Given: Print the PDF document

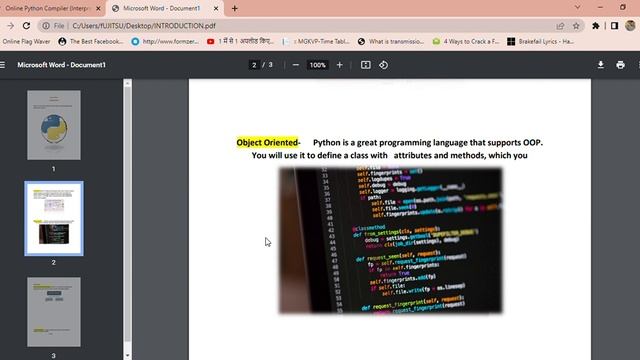Looking at the screenshot, I should 620,65.
